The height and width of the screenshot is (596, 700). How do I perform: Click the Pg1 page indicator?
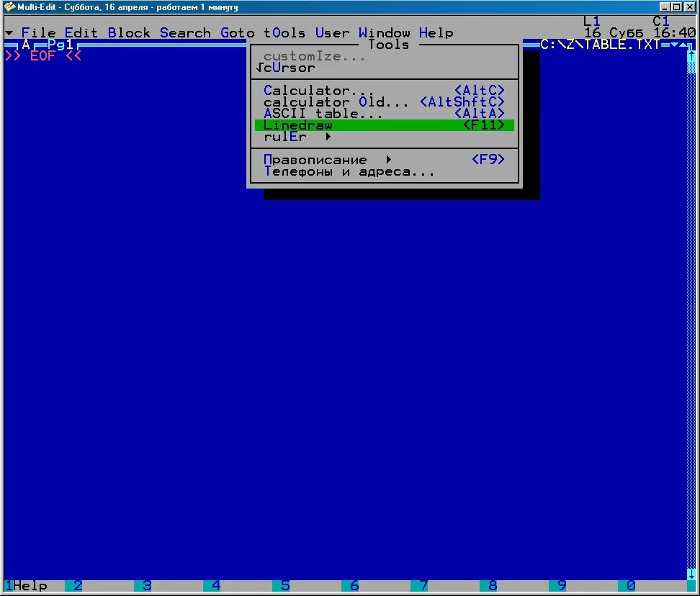coord(60,45)
